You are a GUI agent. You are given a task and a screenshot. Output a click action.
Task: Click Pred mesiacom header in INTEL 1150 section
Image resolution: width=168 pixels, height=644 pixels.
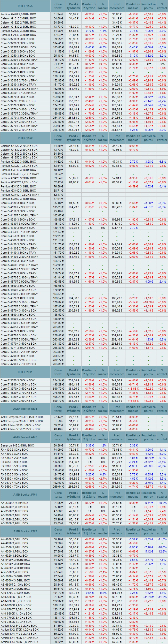(x=117, y=138)
